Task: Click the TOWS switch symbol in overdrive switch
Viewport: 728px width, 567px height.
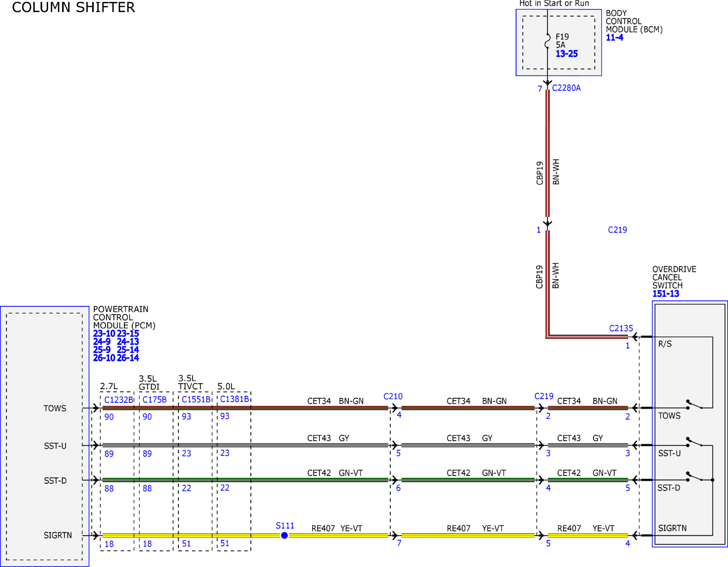Action: [694, 404]
